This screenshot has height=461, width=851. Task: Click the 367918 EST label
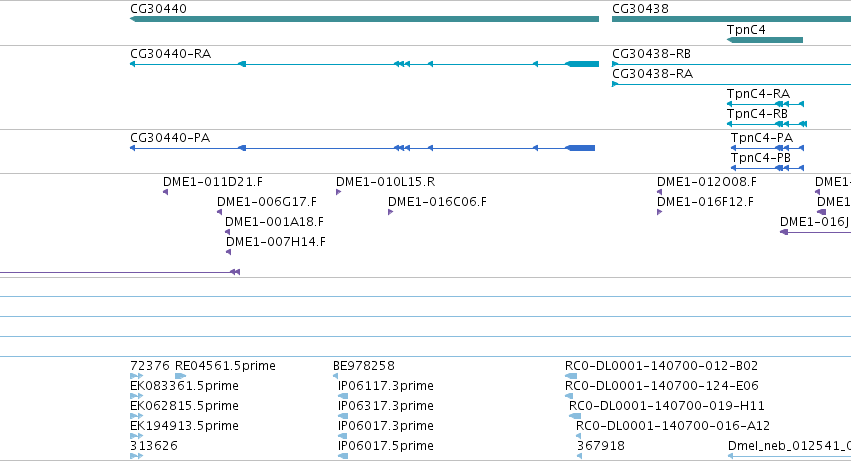point(601,446)
